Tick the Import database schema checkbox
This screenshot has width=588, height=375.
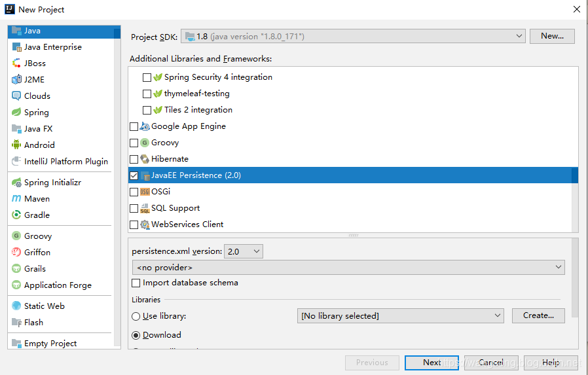coord(136,283)
